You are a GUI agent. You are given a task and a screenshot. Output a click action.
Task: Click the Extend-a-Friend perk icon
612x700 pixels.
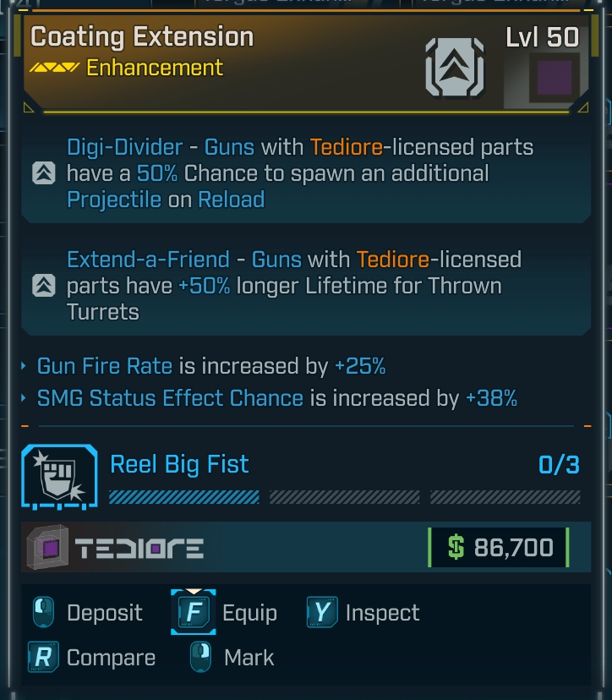tap(43, 286)
